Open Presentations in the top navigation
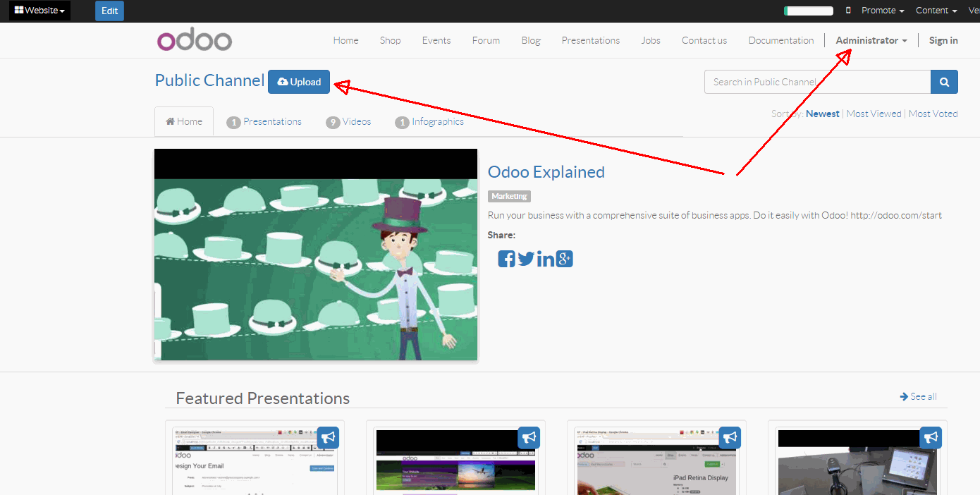 click(x=591, y=40)
